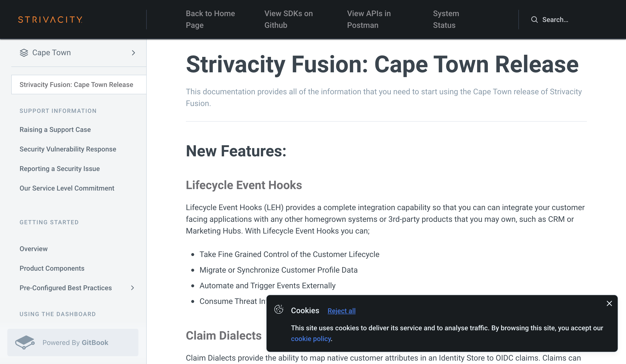This screenshot has width=626, height=364.
Task: Click the GitBook logo icon
Action: 25,343
